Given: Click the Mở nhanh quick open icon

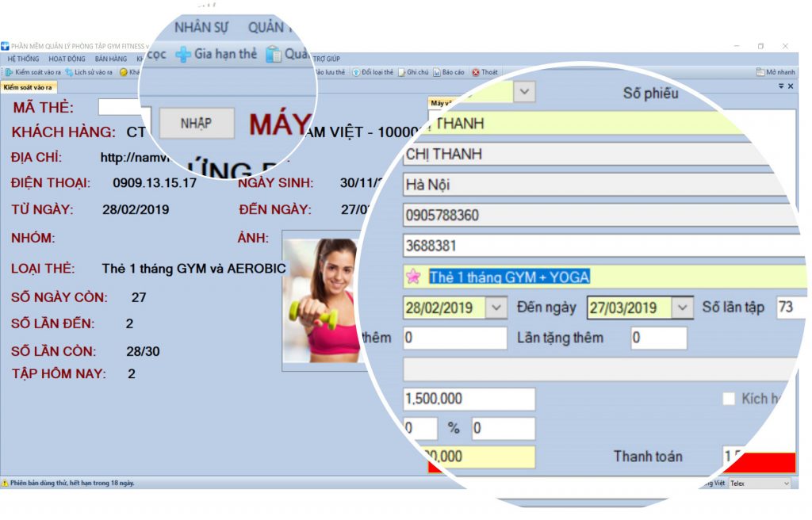Looking at the screenshot, I should point(760,72).
